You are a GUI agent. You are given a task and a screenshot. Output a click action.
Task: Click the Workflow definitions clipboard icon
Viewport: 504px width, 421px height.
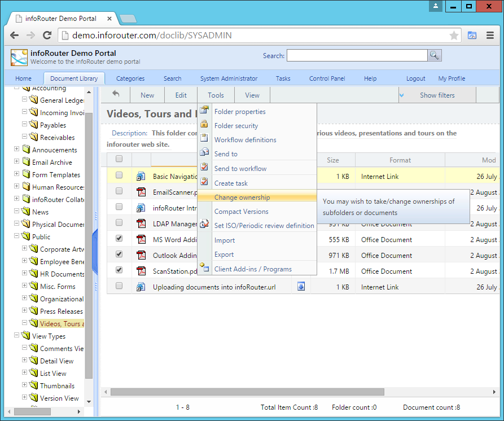(x=204, y=138)
